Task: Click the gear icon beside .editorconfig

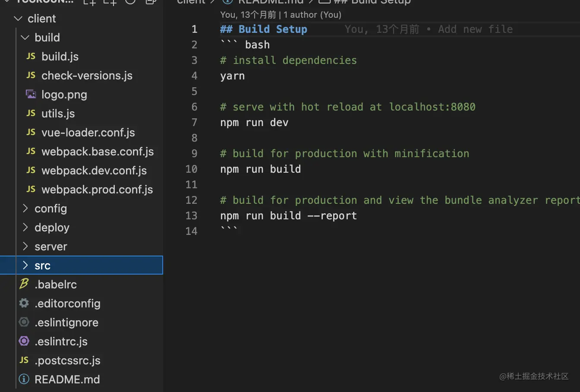Action: (x=24, y=303)
